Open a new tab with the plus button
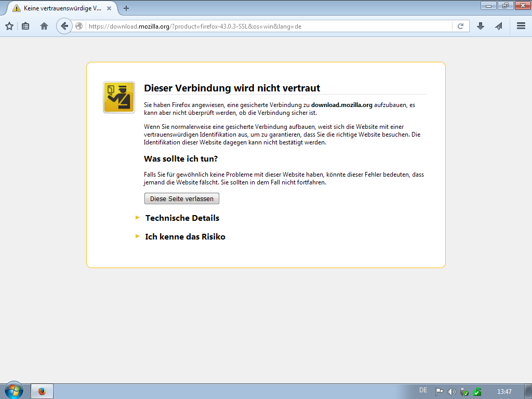This screenshot has height=399, width=532. tap(126, 8)
